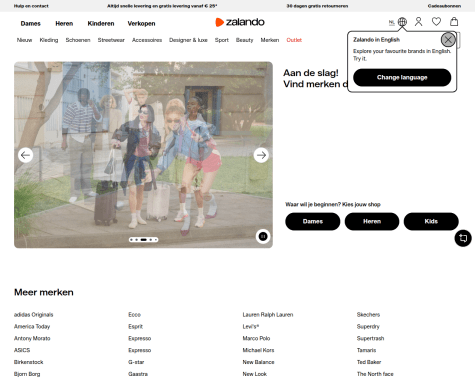Open the ASICS brand link
Screen dimensions: 475x380
(x=22, y=350)
